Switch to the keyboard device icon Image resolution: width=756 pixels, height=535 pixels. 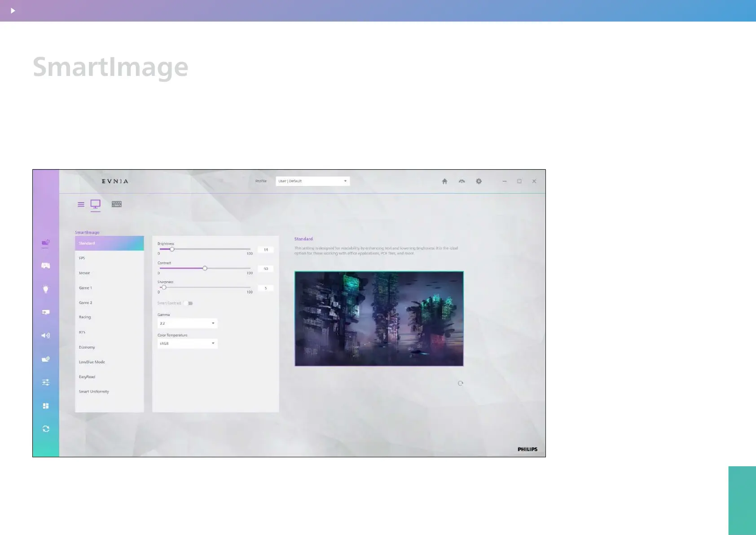[x=117, y=204]
